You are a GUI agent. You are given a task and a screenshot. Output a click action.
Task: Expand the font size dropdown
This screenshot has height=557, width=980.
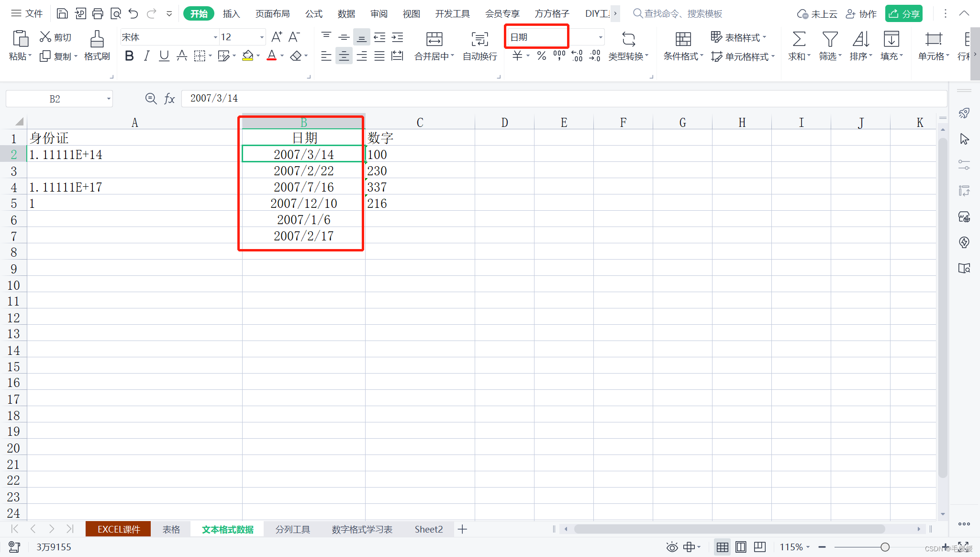tap(262, 37)
